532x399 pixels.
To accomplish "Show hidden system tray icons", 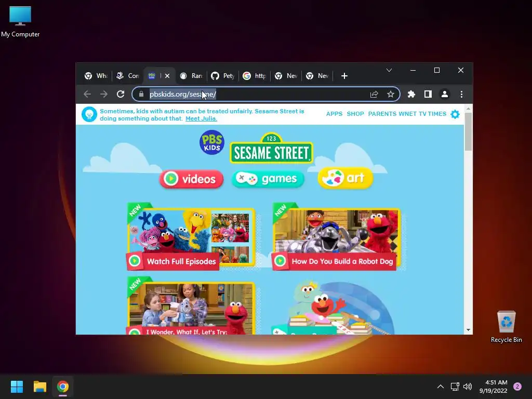I will click(441, 387).
